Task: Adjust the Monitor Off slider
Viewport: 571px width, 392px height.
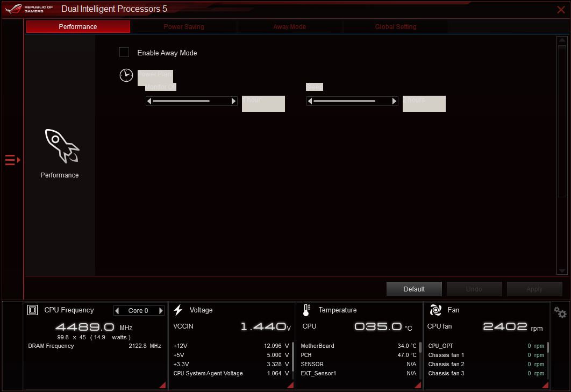Action: point(191,101)
